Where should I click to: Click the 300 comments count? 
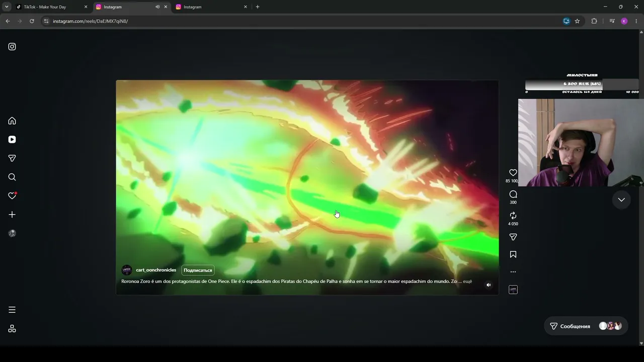click(513, 203)
